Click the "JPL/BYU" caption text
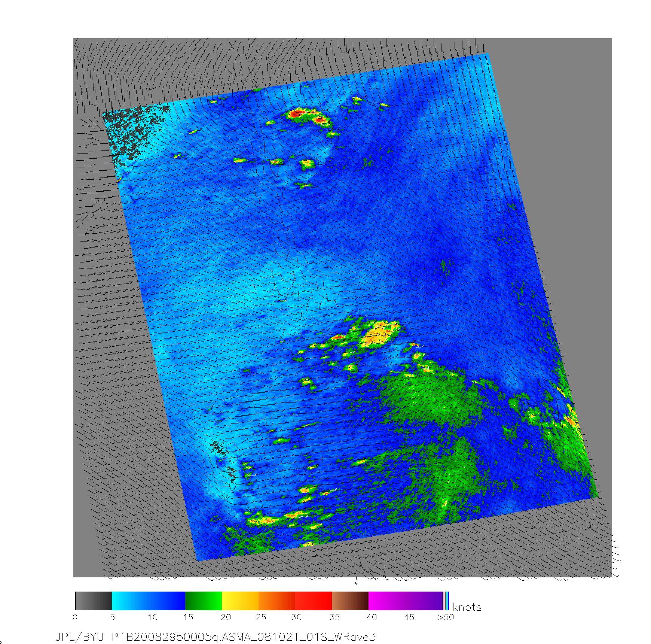This screenshot has width=651, height=644. point(79,637)
